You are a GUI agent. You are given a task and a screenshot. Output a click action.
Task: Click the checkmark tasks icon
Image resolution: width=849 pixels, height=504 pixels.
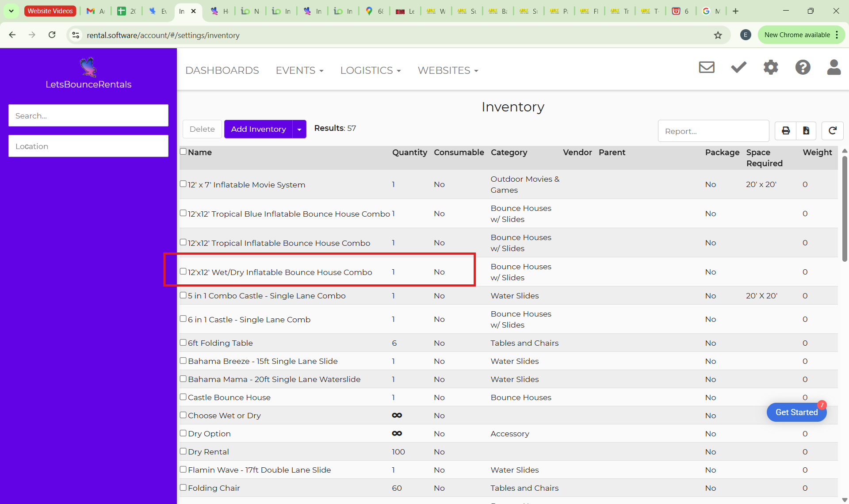pyautogui.click(x=738, y=67)
